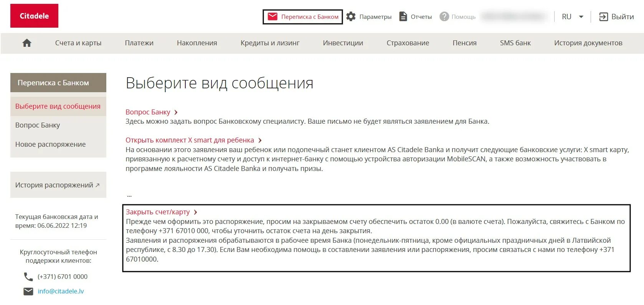Click the Параметры gear icon
Viewport: 644px width, 305px height.
point(351,17)
